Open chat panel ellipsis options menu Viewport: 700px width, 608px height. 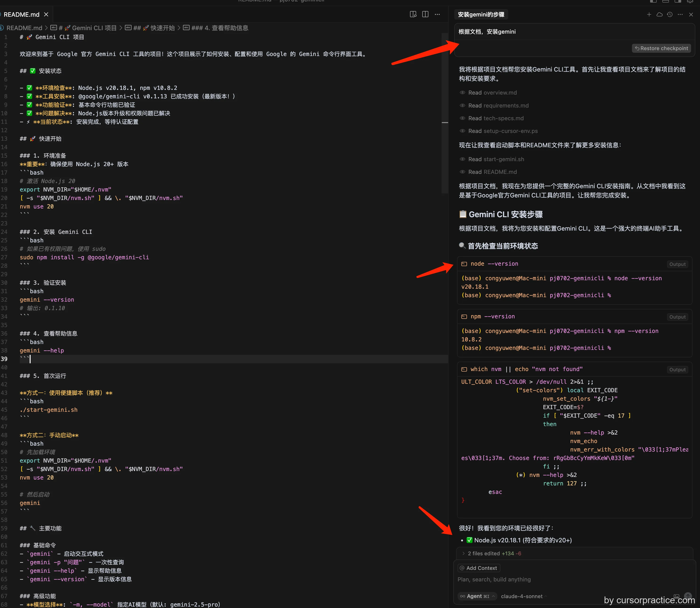(680, 15)
